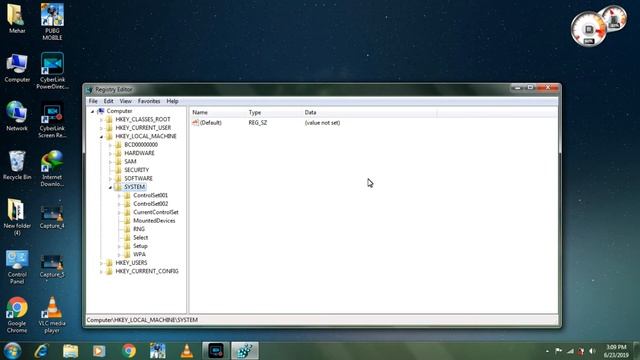This screenshot has width=640, height=360.
Task: Launch CyberLink Screen Recorder shortcut
Action: (x=52, y=120)
